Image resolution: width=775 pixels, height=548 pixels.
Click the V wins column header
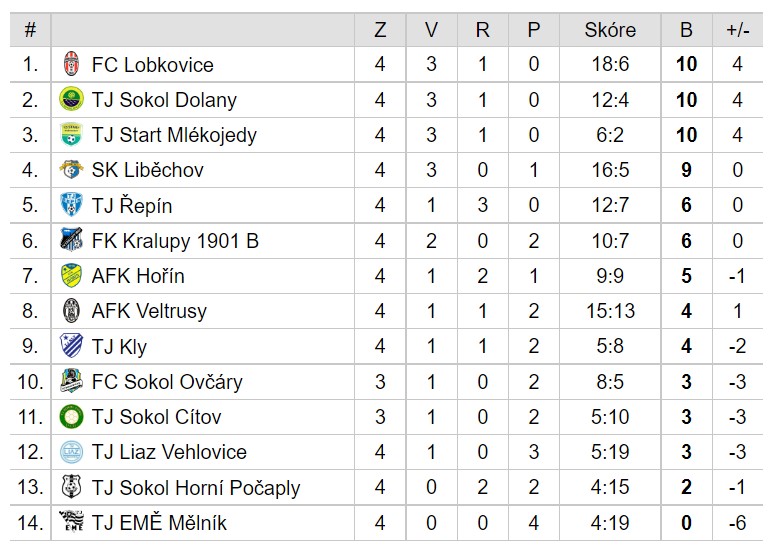[431, 30]
